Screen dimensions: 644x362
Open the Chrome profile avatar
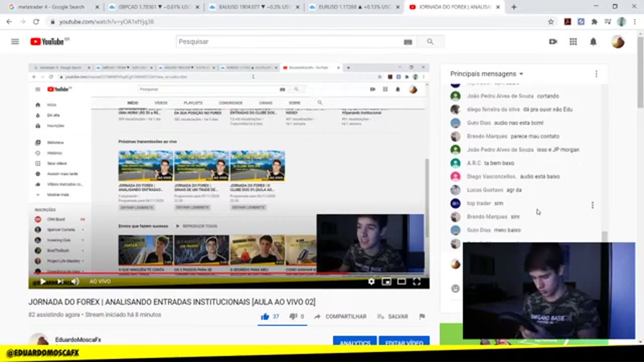pyautogui.click(x=621, y=22)
